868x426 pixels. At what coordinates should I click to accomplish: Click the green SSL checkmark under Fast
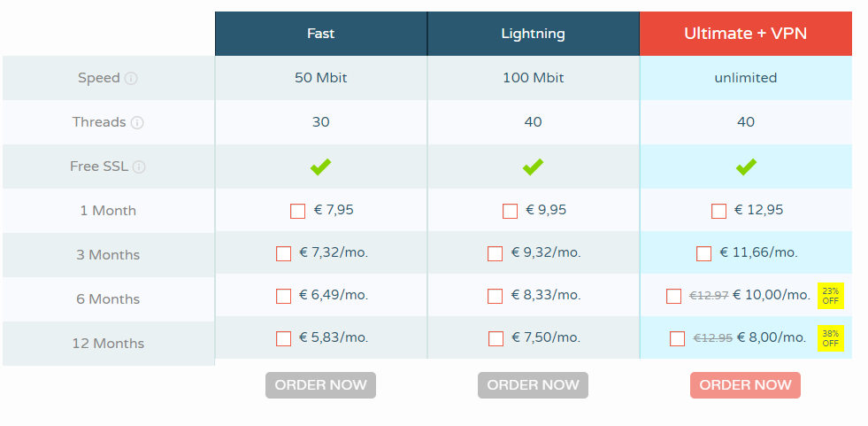click(320, 167)
